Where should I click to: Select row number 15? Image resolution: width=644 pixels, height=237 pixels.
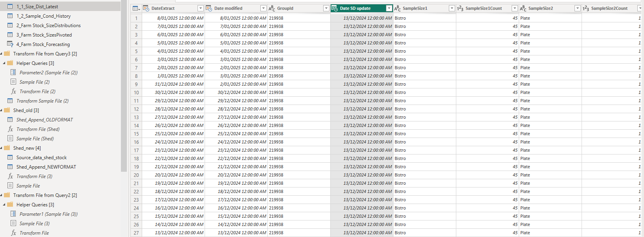pos(136,134)
